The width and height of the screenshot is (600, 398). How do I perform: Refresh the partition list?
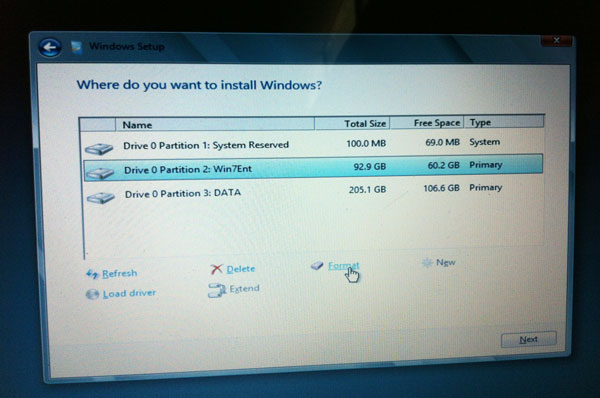click(x=119, y=273)
